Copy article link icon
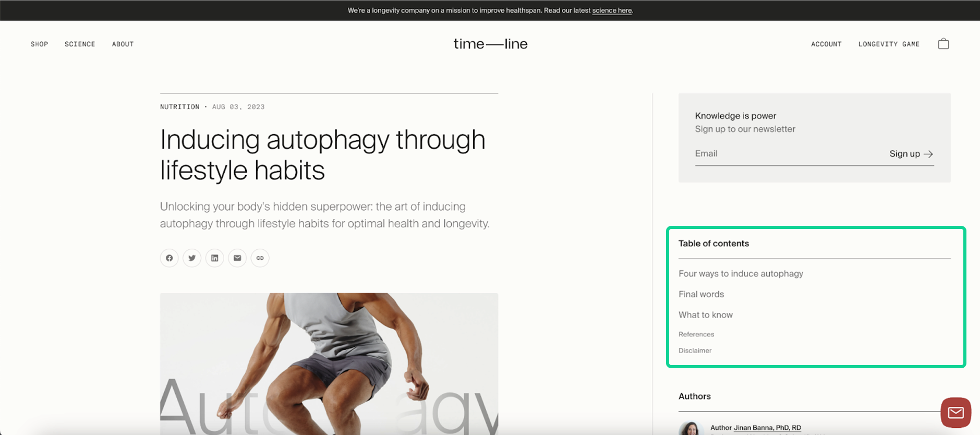Screen dimensions: 980x435 point(260,258)
